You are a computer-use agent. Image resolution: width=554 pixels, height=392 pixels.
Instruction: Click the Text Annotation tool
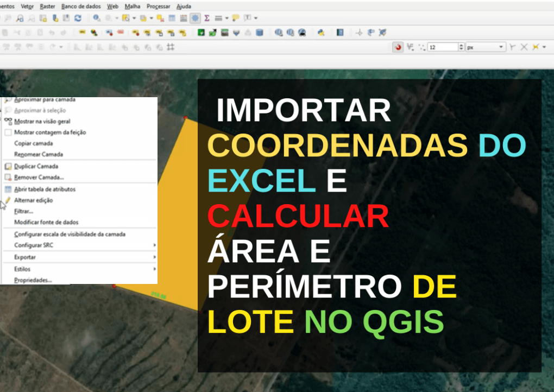[247, 18]
